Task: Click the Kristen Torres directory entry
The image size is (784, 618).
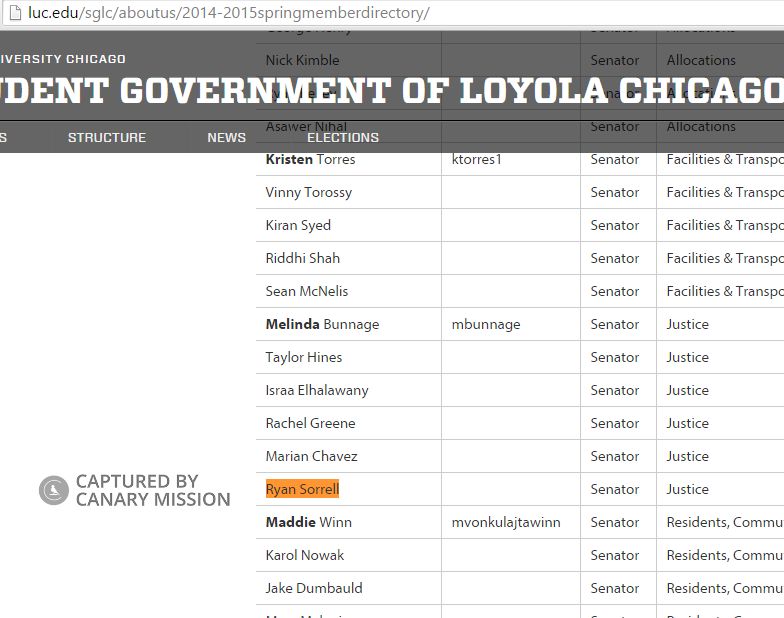Action: pyautogui.click(x=310, y=159)
